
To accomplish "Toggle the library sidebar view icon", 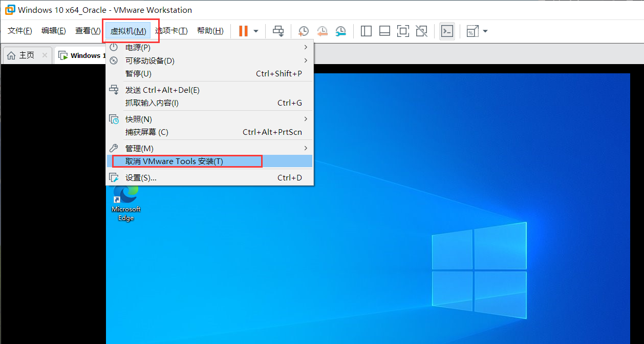I will point(366,31).
